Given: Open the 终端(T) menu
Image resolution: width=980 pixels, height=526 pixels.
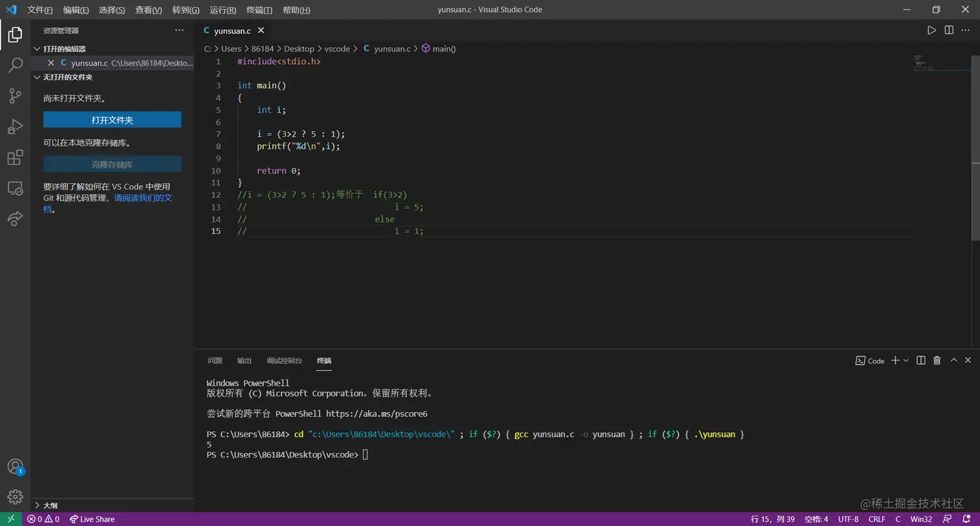Looking at the screenshot, I should pyautogui.click(x=259, y=10).
